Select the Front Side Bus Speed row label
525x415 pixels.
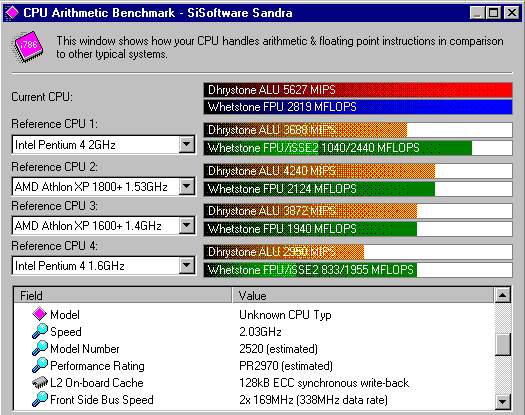[102, 400]
